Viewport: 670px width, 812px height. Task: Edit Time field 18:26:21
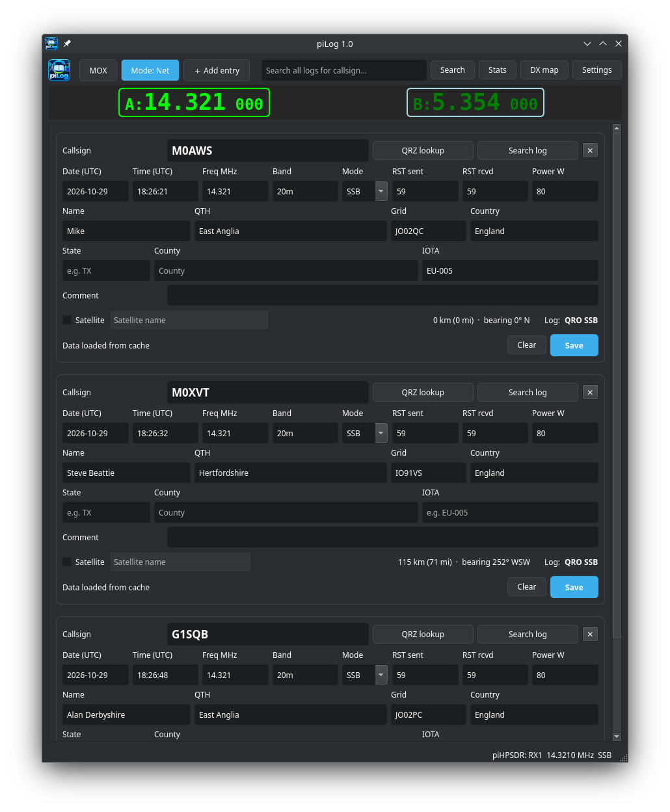tap(165, 191)
